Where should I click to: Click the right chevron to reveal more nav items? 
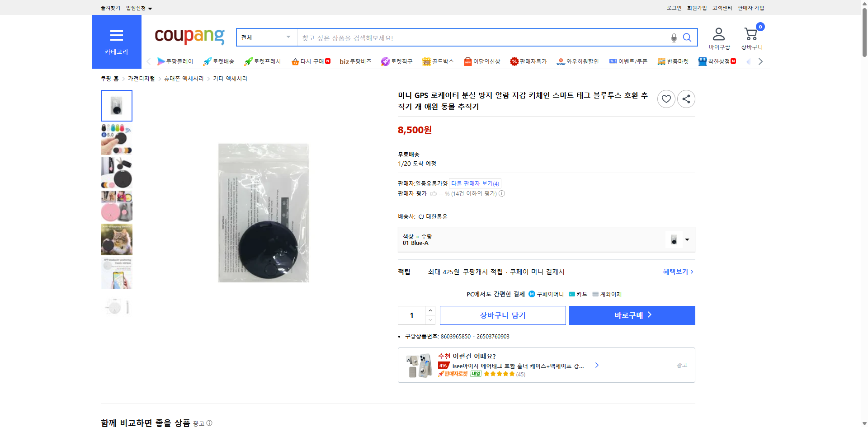coord(760,61)
